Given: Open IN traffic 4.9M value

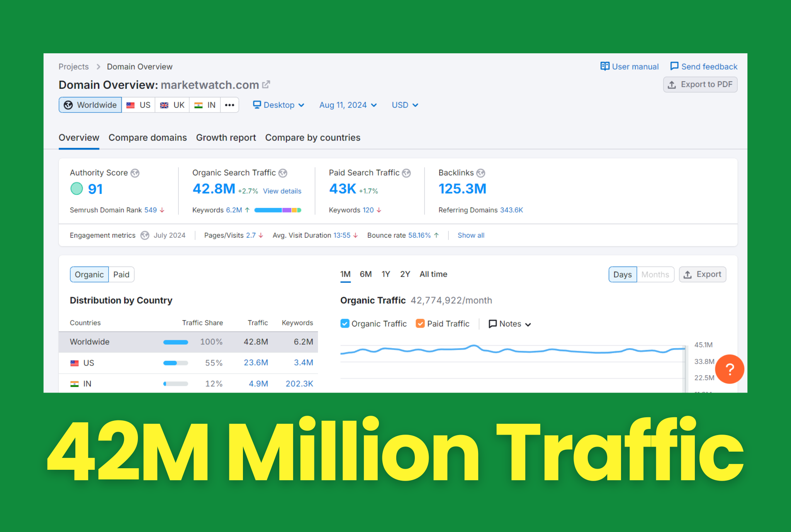Looking at the screenshot, I should (x=258, y=384).
